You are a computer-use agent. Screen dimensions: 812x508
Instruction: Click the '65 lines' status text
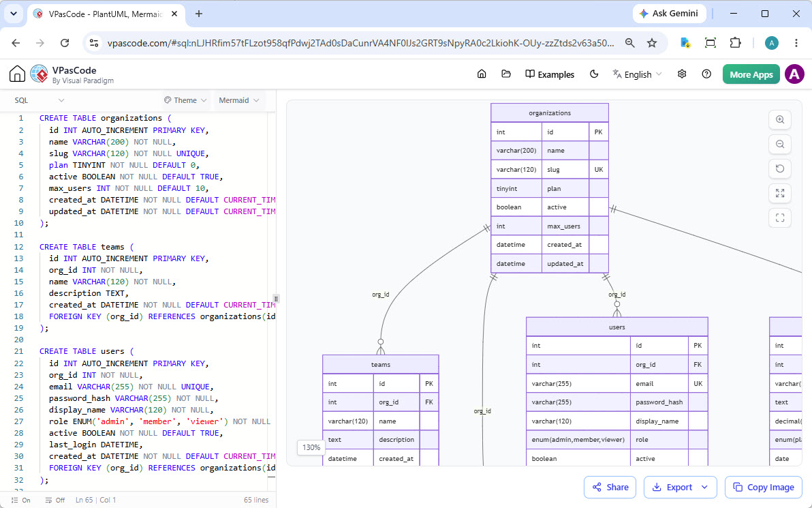256,500
